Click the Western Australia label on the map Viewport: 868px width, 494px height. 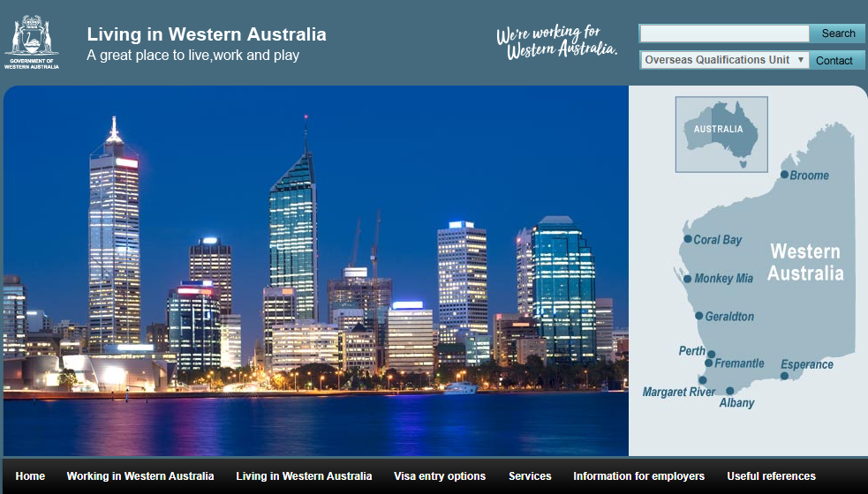coord(805,262)
